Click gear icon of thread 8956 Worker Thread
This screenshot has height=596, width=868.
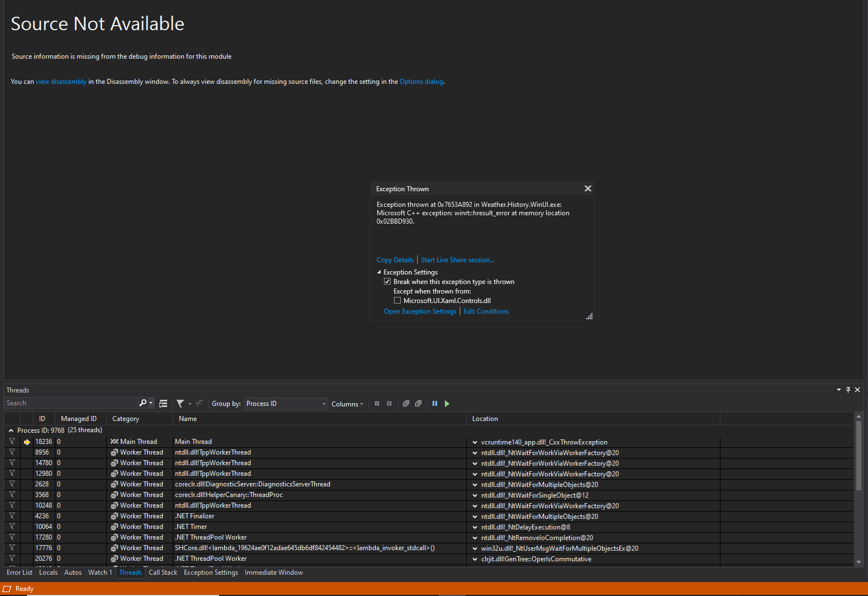(x=115, y=452)
